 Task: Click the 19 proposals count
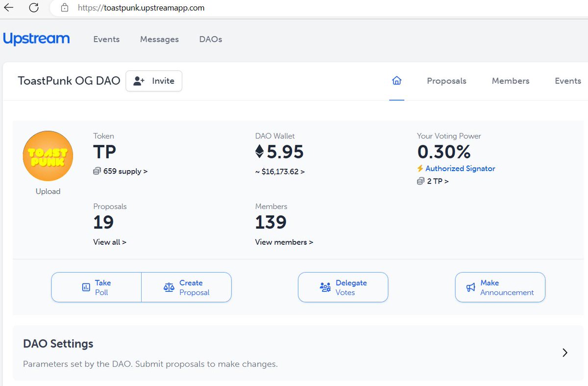coord(103,223)
